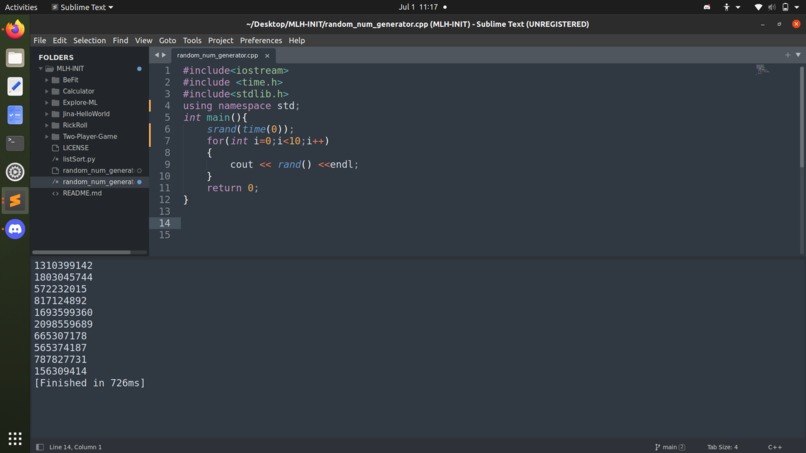Open Discord from the dock
The width and height of the screenshot is (806, 453).
15,229
